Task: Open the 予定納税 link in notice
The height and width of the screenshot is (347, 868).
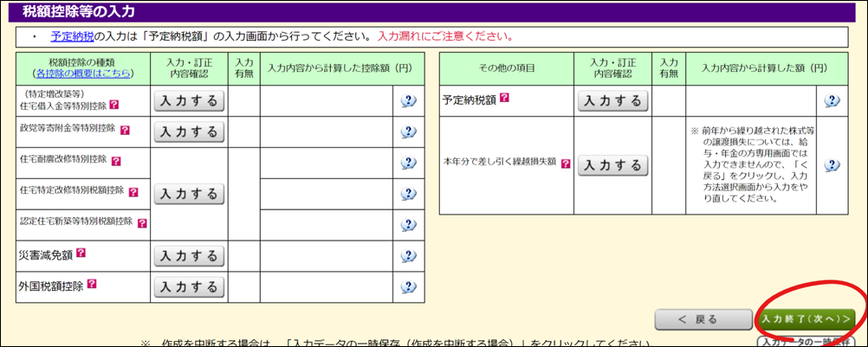Action: coord(72,37)
